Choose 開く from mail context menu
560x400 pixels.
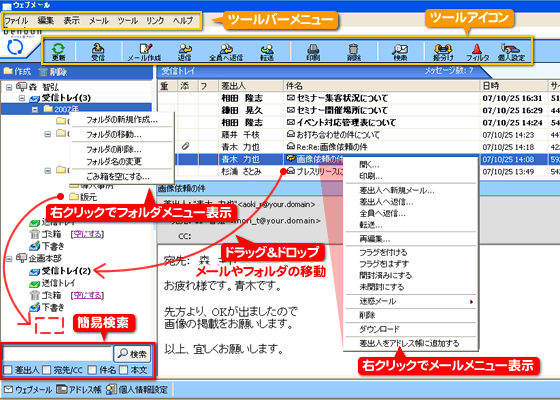(411, 165)
